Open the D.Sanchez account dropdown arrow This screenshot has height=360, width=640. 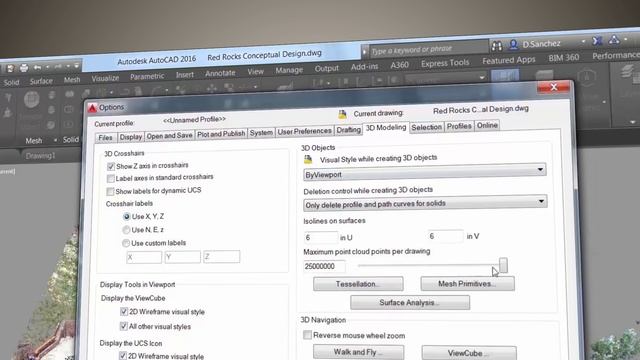583,42
